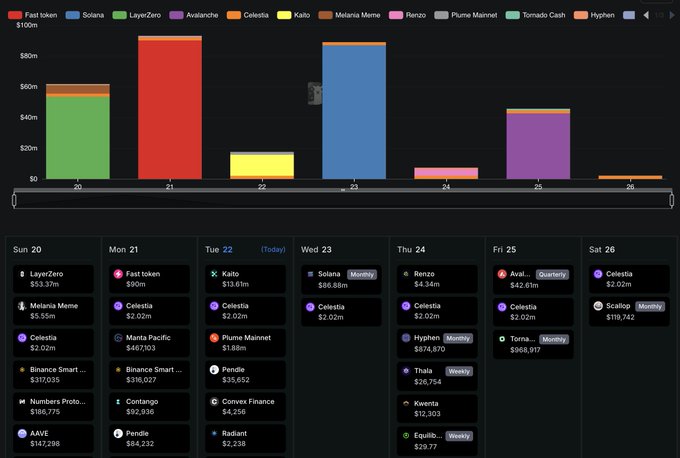Toggle Celestia series in legend
Image resolution: width=680 pixels, height=458 pixels.
(248, 15)
